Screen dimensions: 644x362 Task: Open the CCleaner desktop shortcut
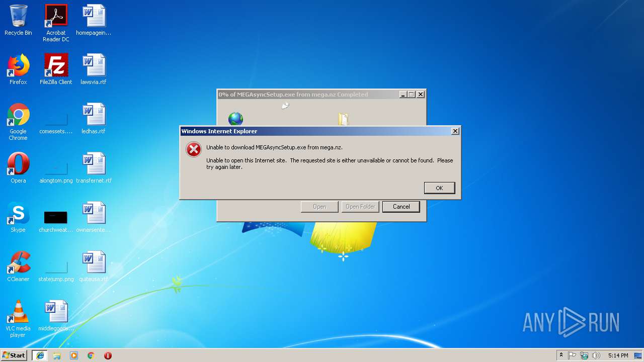tap(18, 266)
